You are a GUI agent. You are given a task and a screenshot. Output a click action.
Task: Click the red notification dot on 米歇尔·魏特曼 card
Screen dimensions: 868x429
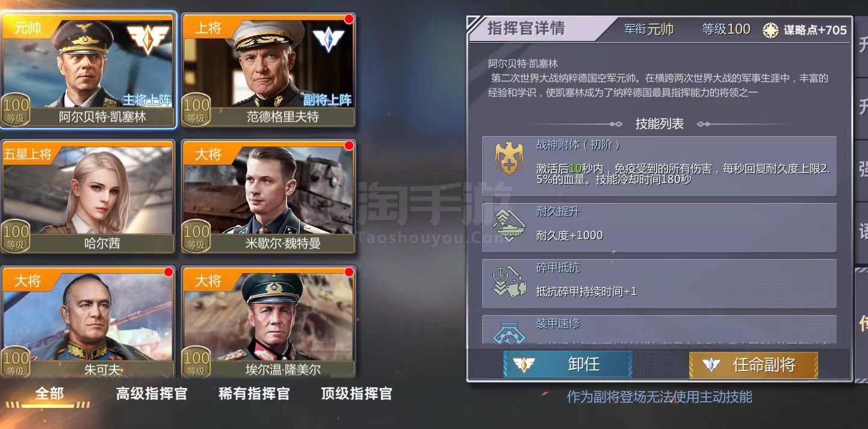349,145
